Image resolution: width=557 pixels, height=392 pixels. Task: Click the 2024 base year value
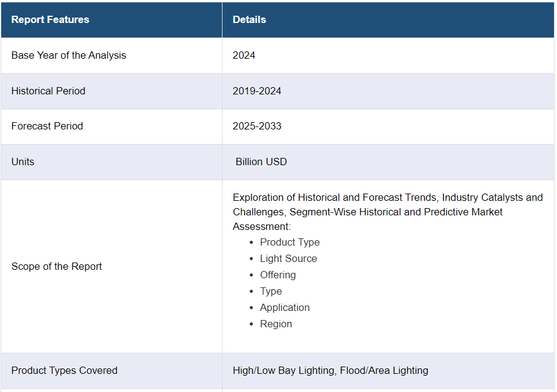point(244,55)
